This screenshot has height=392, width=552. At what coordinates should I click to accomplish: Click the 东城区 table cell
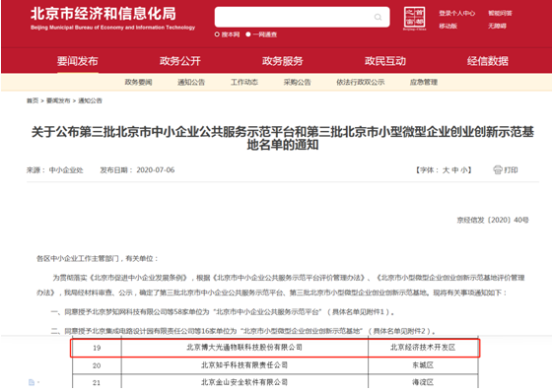click(x=423, y=365)
